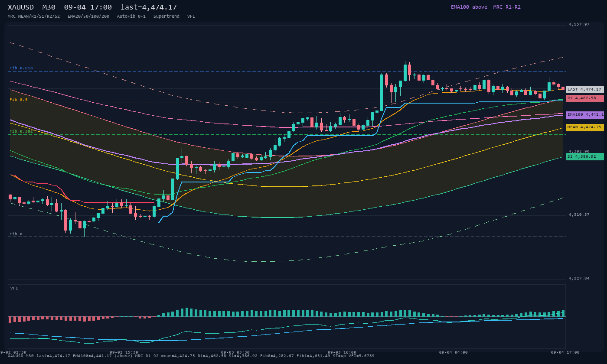Click the 09-03 03:30 time axis label

click(x=235, y=352)
